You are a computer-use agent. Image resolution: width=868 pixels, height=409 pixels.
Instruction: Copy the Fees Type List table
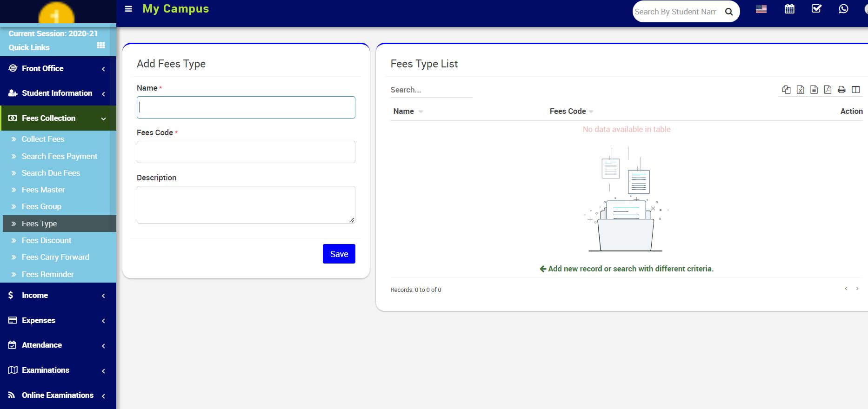point(786,90)
